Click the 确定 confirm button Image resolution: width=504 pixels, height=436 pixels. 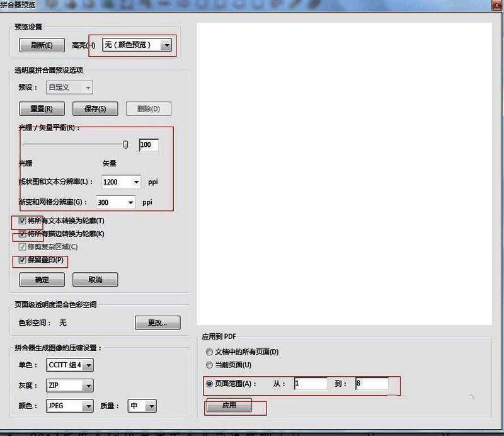click(41, 279)
